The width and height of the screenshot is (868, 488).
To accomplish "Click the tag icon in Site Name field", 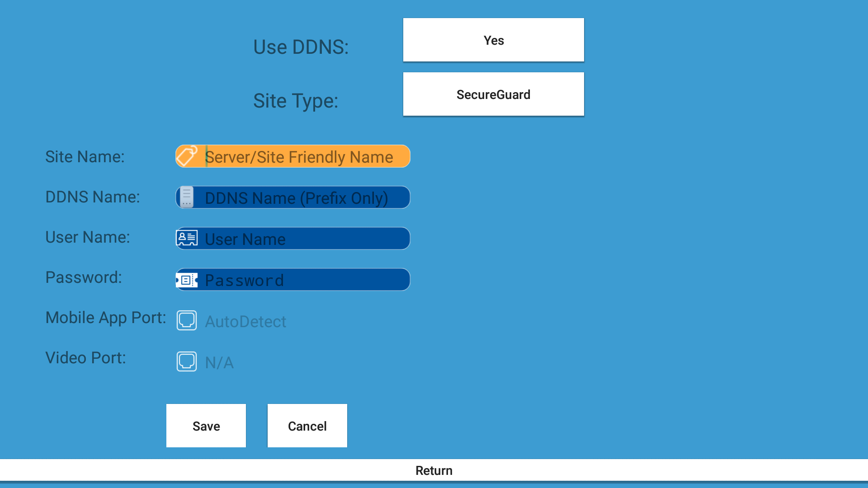I will pyautogui.click(x=187, y=156).
